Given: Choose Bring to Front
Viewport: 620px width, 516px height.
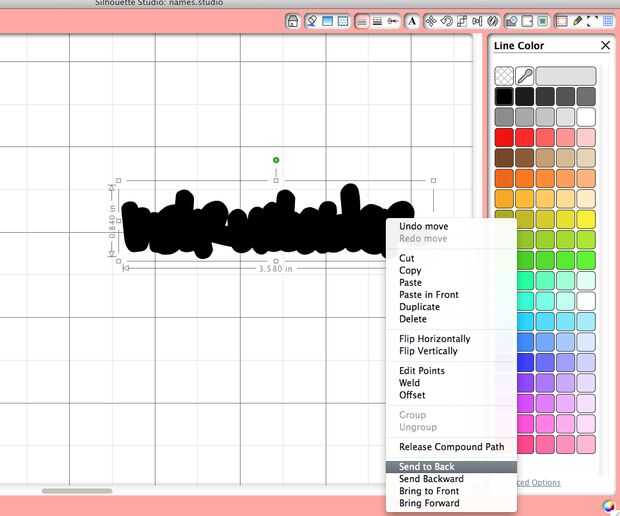Looking at the screenshot, I should [429, 491].
